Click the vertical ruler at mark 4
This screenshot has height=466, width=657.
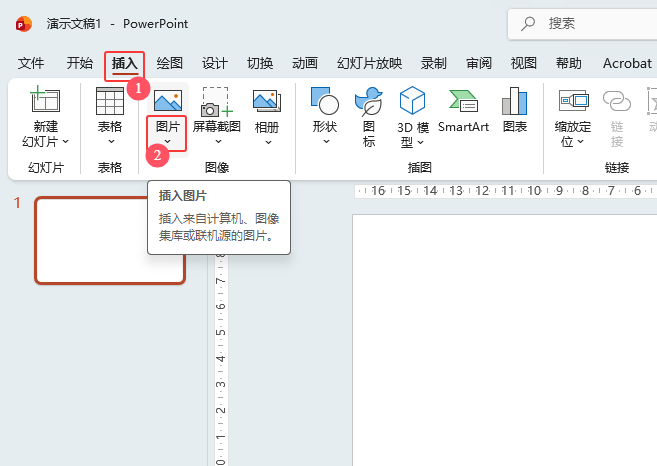(220, 359)
